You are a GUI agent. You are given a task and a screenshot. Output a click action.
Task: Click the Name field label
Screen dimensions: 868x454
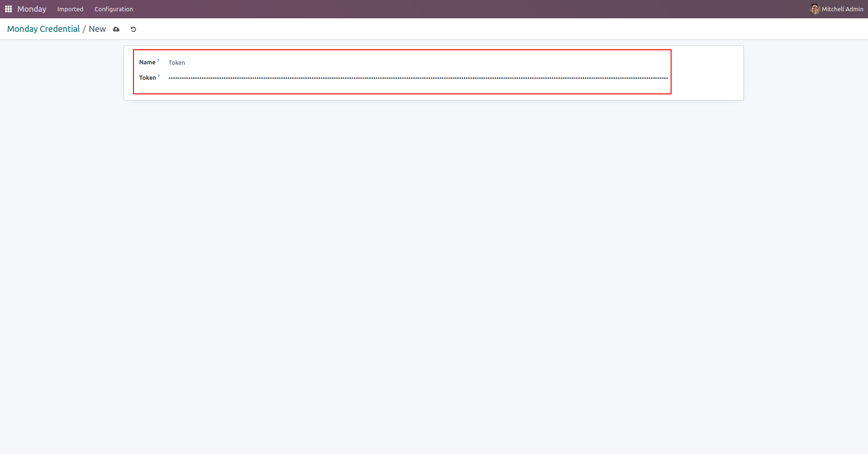(147, 62)
